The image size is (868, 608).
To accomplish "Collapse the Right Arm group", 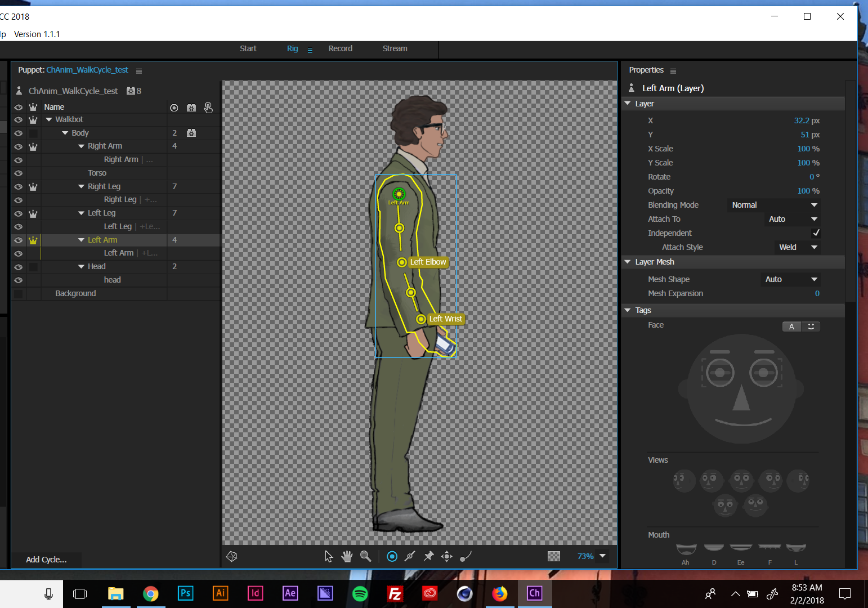I will point(81,146).
